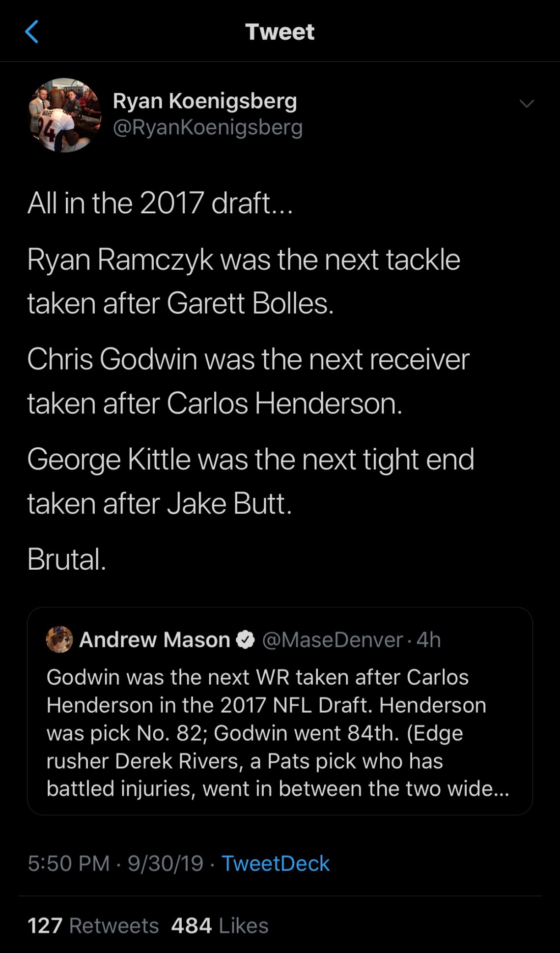Tap the "Brutal." text line
Image resolution: width=560 pixels, height=953 pixels.
[x=67, y=559]
